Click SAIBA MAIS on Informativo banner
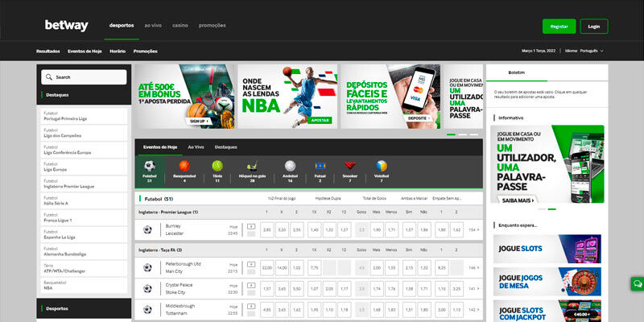The width and height of the screenshot is (644, 322). tap(518, 200)
